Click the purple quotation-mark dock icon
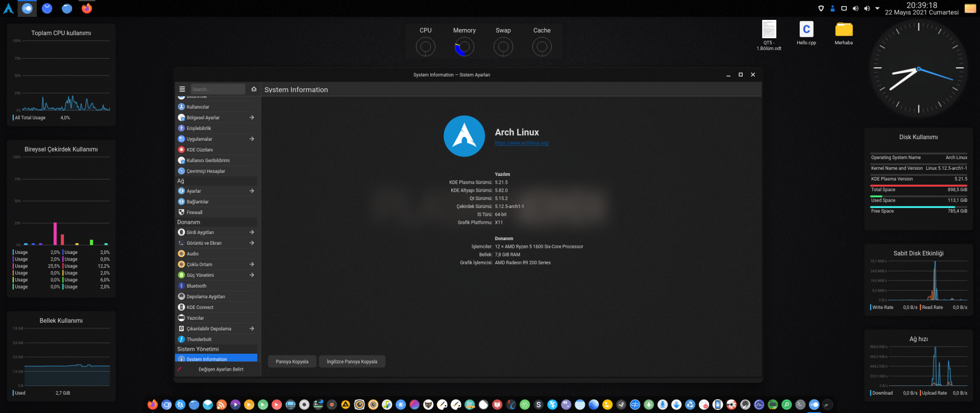 [566, 404]
